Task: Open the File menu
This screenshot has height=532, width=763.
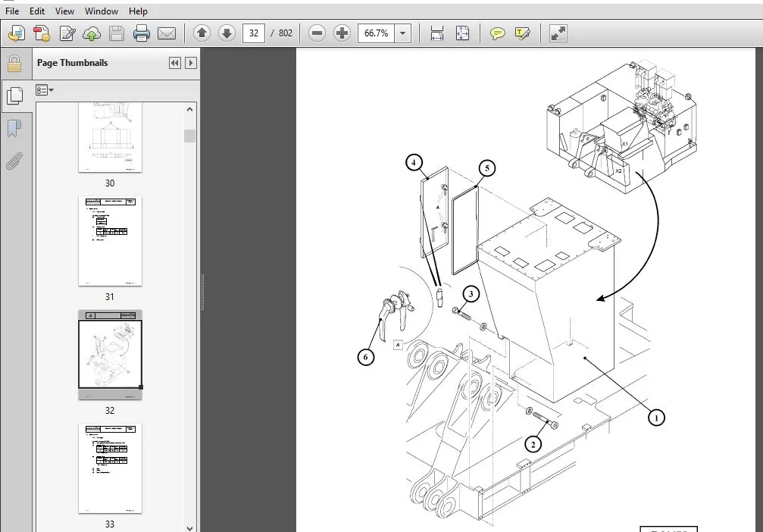Action: (12, 11)
